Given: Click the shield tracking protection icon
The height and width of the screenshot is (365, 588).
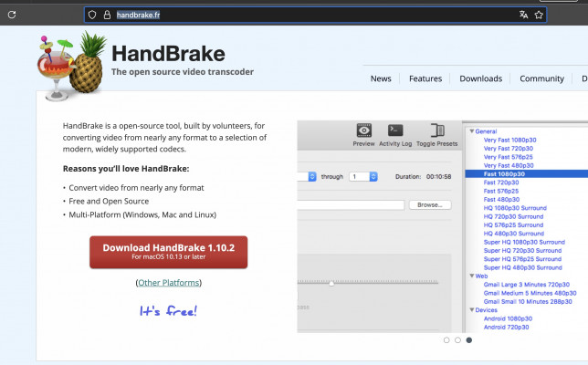Looking at the screenshot, I should [x=92, y=15].
